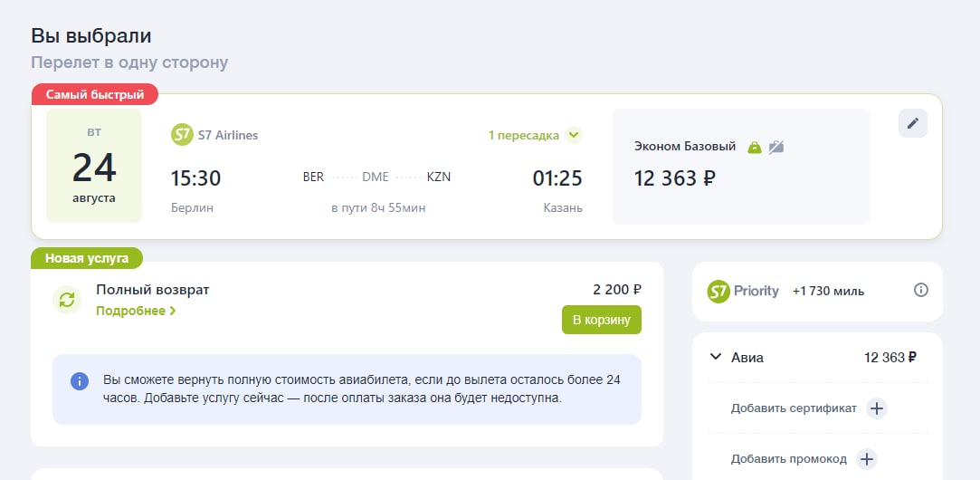
Task: Click the pencil edit flight icon
Action: (x=912, y=123)
